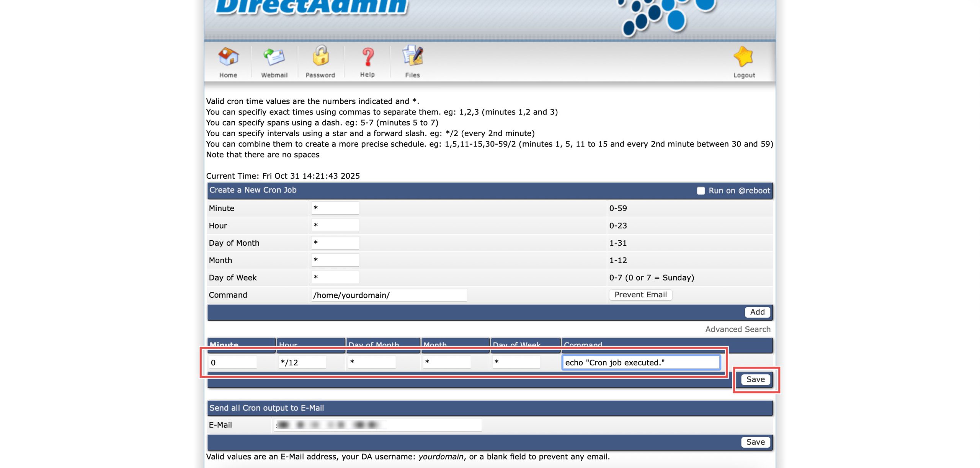Edit the */12 hour field of existing job
Screen dimensions: 980x468
click(x=302, y=362)
